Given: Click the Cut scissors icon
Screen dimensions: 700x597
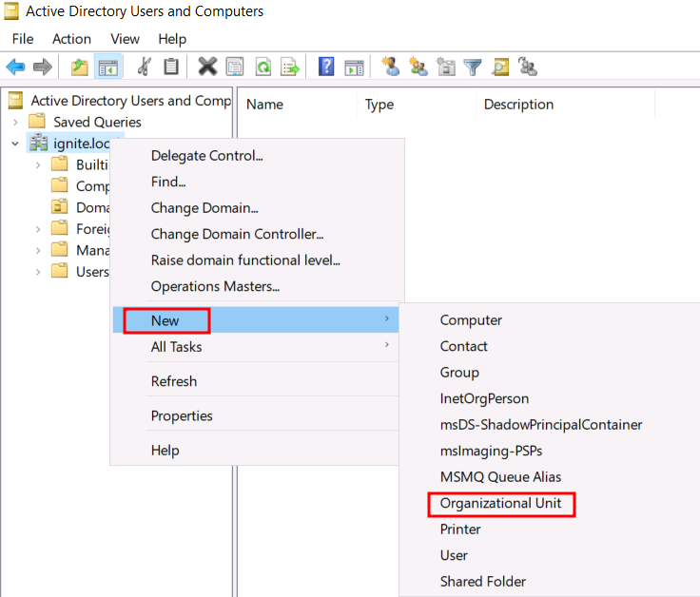Looking at the screenshot, I should [145, 67].
